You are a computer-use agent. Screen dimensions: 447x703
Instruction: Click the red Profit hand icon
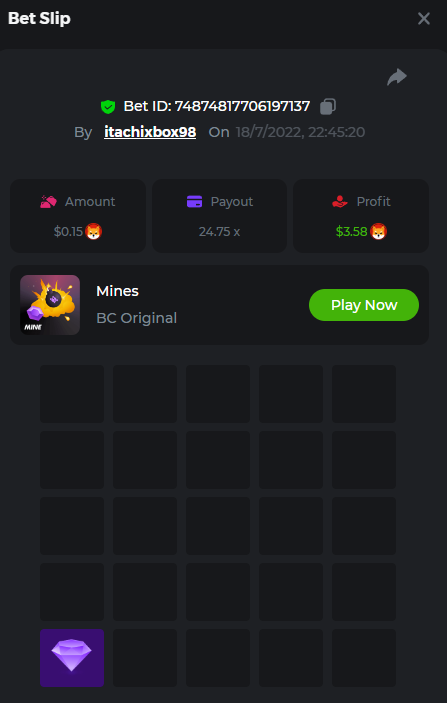point(340,202)
